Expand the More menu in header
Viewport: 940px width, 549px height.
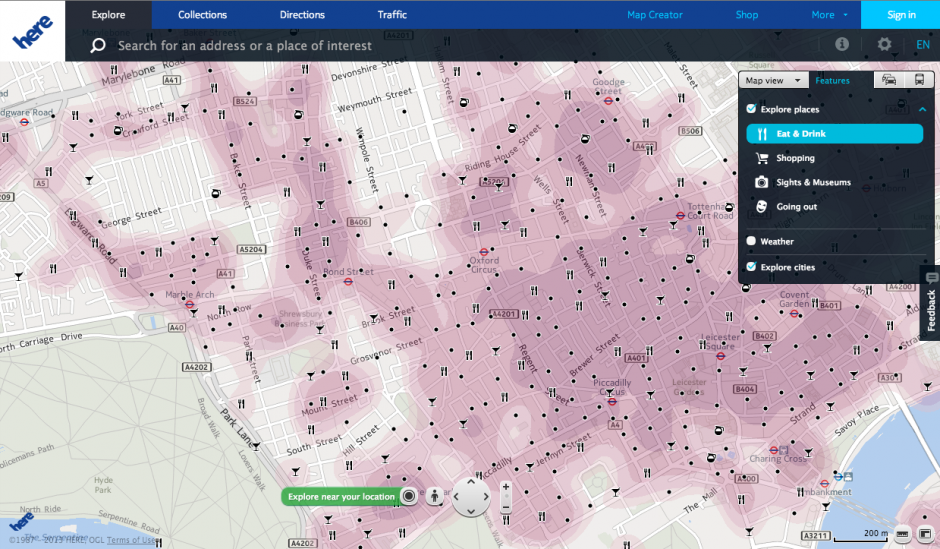coord(830,15)
